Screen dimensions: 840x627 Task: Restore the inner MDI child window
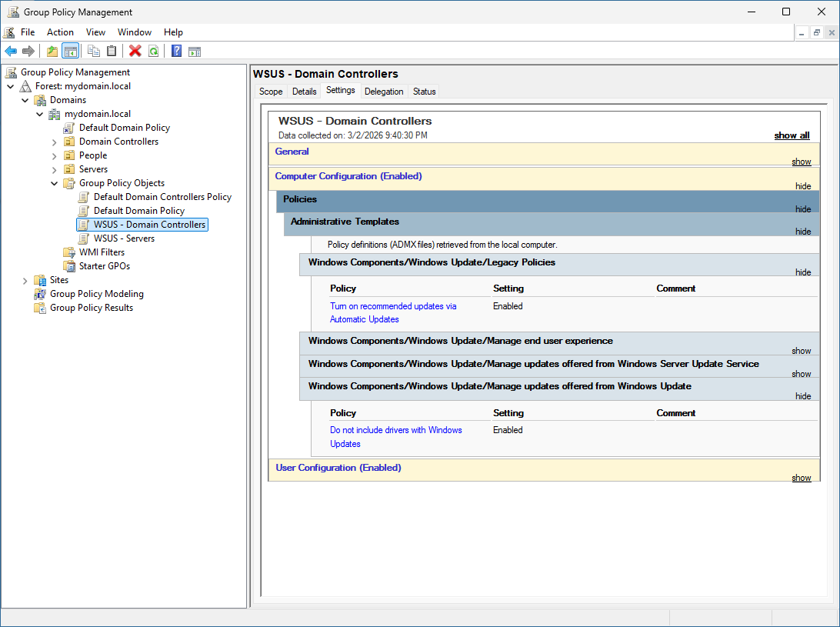pyautogui.click(x=816, y=32)
